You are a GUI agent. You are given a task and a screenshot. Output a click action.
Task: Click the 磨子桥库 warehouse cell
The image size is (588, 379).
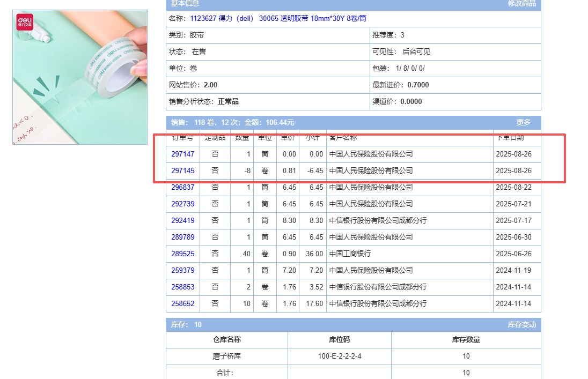[227, 356]
